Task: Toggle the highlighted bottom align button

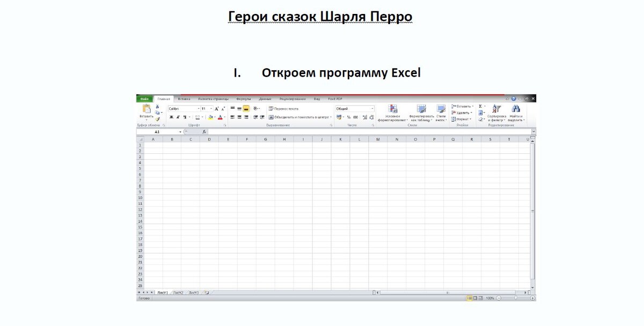Action: (x=246, y=108)
